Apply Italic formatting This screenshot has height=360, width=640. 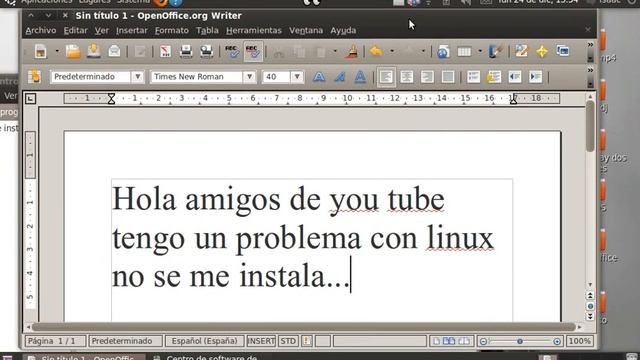340,77
